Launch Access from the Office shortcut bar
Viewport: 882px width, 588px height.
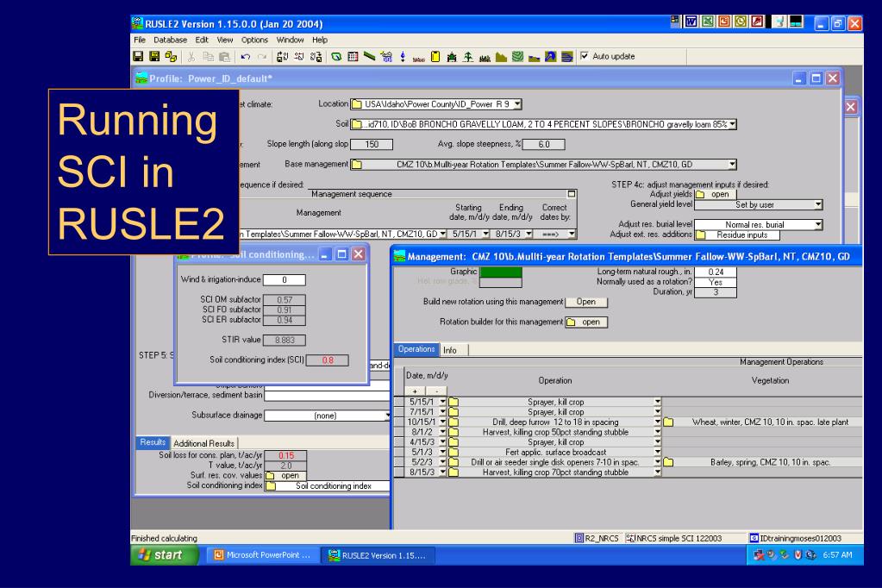pyautogui.click(x=758, y=22)
